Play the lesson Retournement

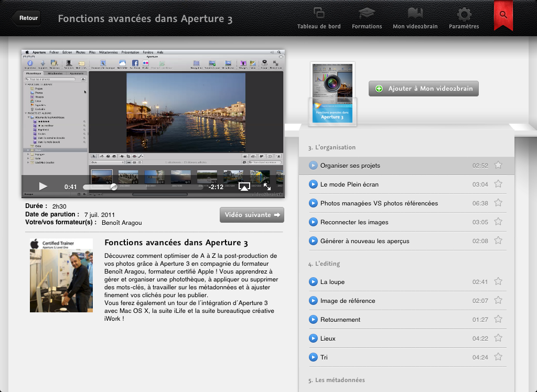313,320
